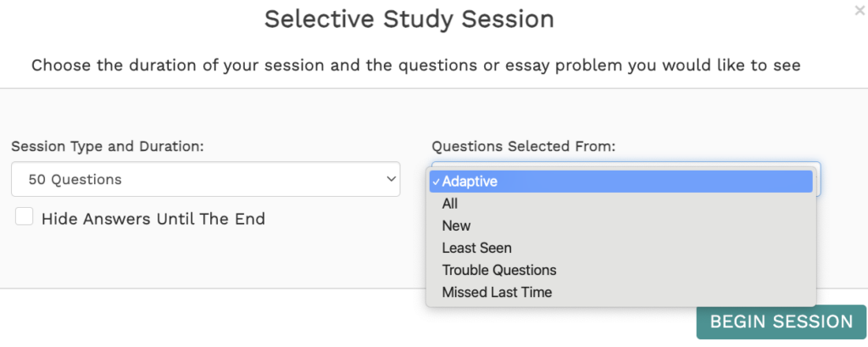Click the "Session Type and Duration:" label
Image resolution: width=868 pixels, height=347 pixels.
(108, 146)
